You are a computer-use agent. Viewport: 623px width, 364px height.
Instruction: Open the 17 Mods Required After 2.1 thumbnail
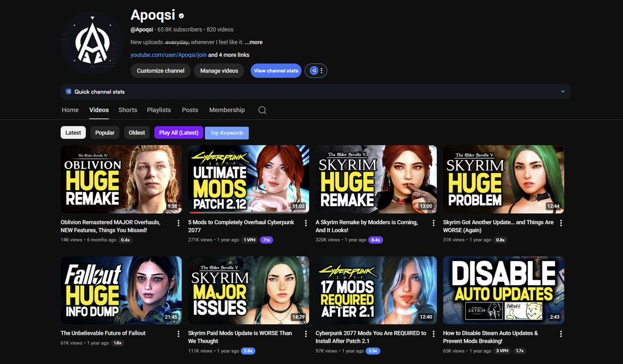[x=376, y=290]
